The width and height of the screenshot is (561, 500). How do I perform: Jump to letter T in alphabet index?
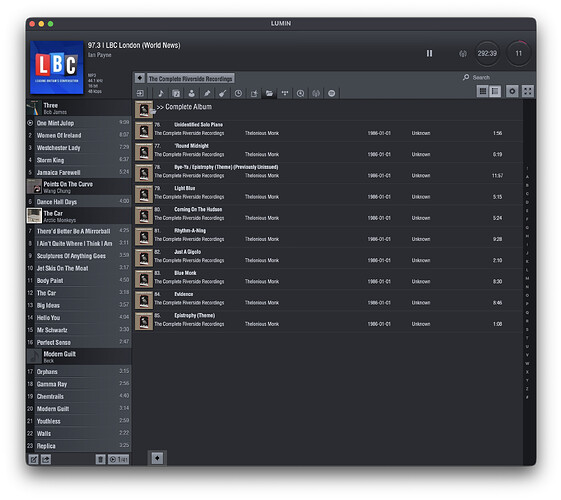coord(527,338)
